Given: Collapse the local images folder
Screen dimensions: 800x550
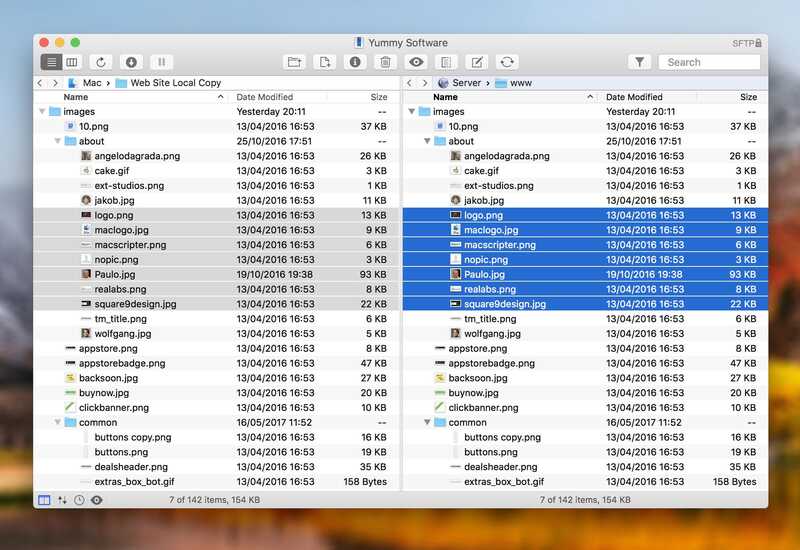Looking at the screenshot, I should coord(42,111).
